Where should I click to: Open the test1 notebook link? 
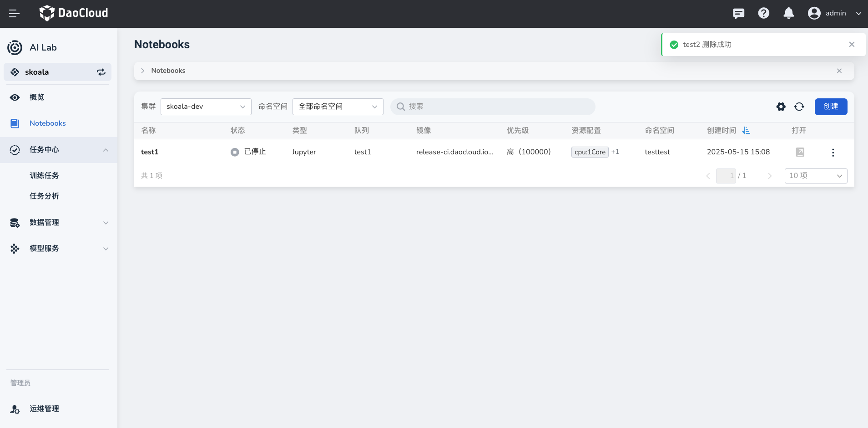(x=150, y=152)
